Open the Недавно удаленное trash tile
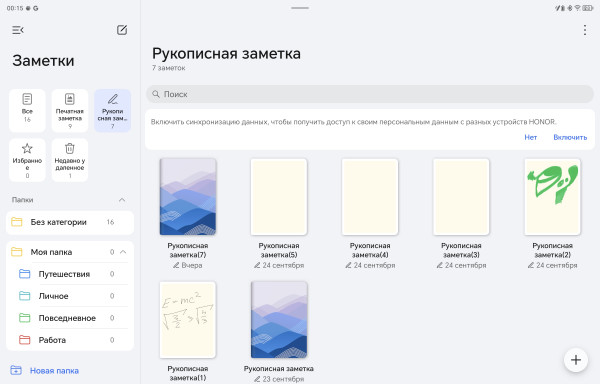 point(70,160)
